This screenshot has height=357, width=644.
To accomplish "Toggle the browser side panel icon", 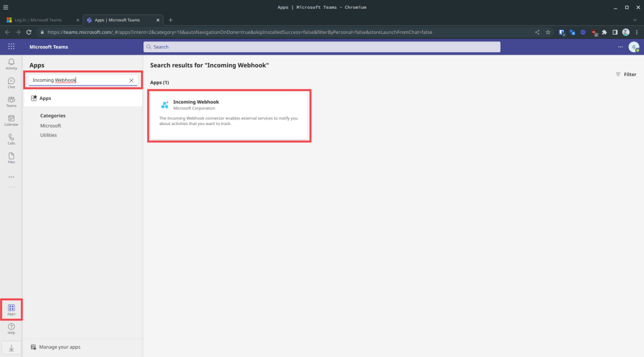I will click(615, 32).
